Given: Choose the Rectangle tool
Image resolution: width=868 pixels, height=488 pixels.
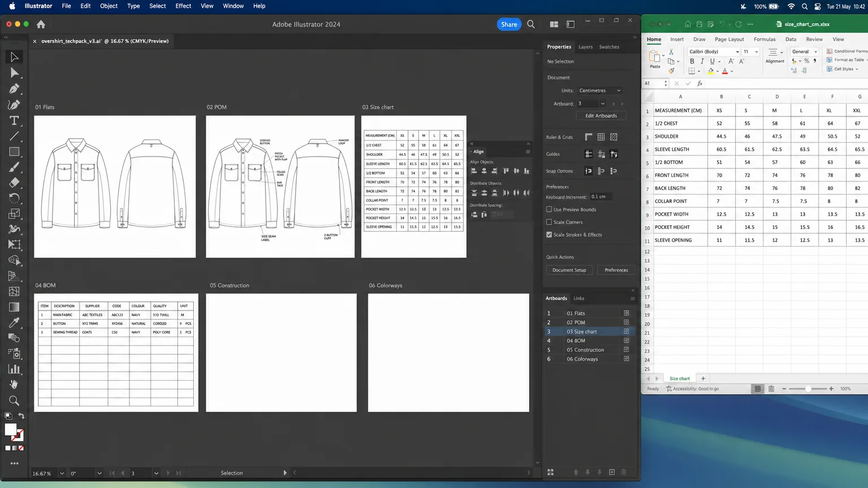Looking at the screenshot, I should click(x=14, y=151).
